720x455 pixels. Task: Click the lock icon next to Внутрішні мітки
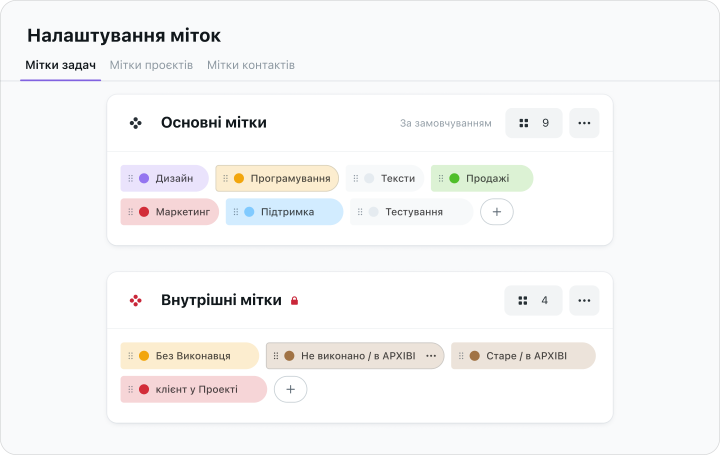click(294, 301)
